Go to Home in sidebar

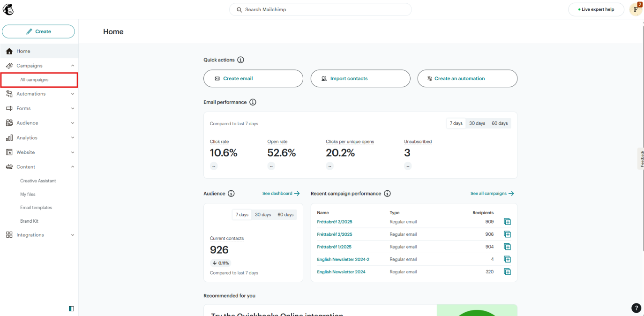coord(39,51)
